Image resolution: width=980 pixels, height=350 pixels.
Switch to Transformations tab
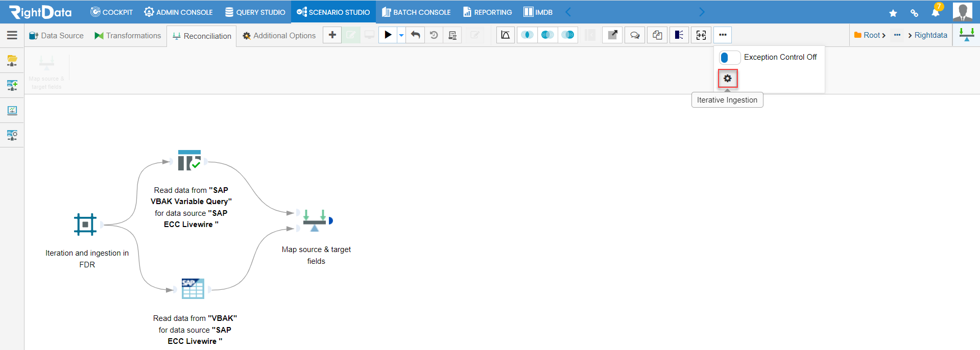coord(128,36)
